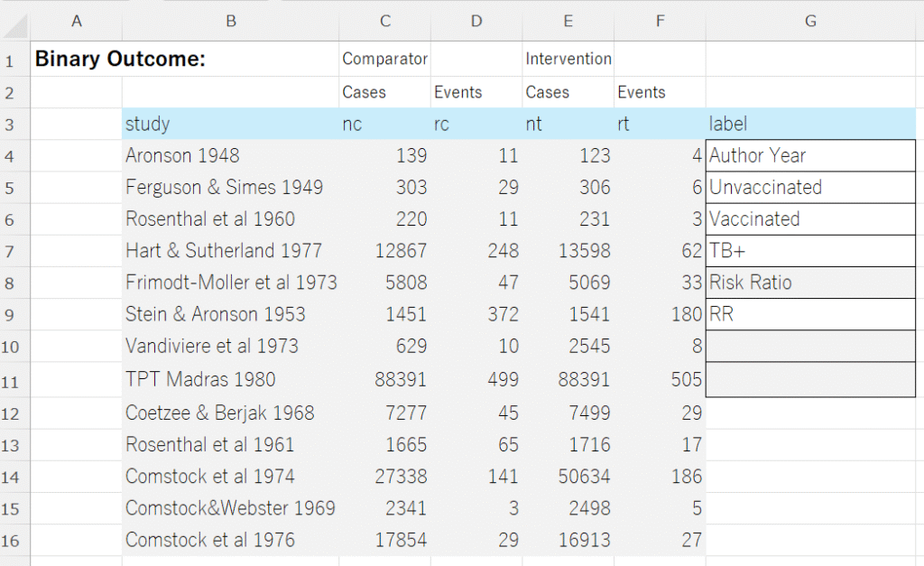The width and height of the screenshot is (924, 566).
Task: Click row 11 header number
Action: 10,380
